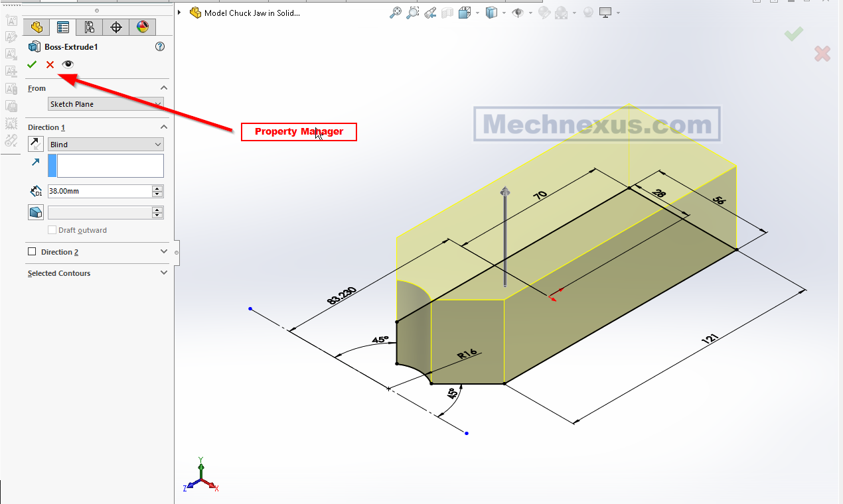
Task: Cancel feature with corner red X
Action: 822,54
